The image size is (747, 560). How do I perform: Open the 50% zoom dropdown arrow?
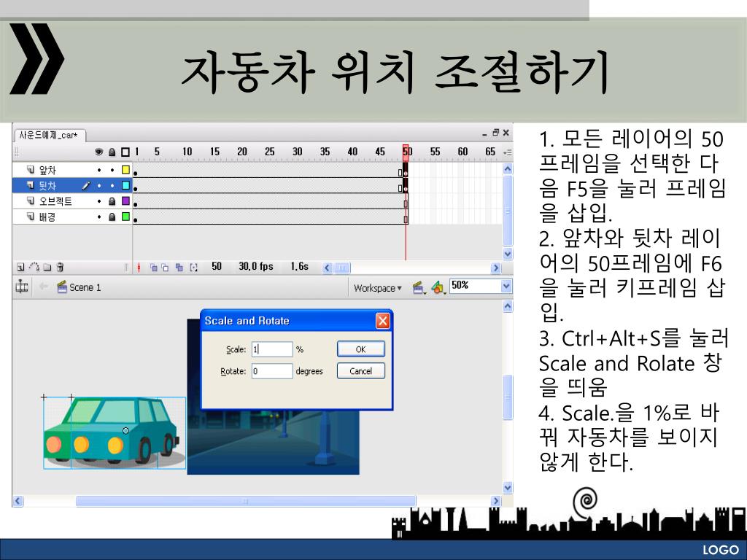[506, 286]
